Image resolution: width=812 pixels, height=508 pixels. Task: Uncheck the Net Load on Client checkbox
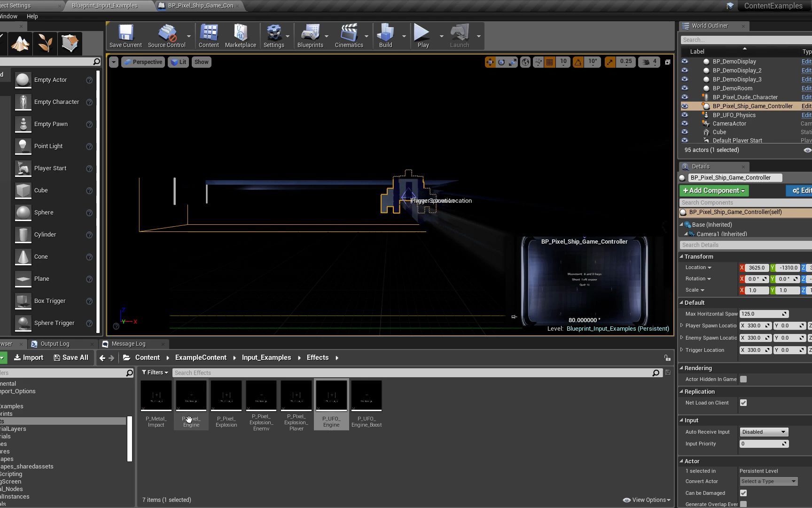(743, 403)
